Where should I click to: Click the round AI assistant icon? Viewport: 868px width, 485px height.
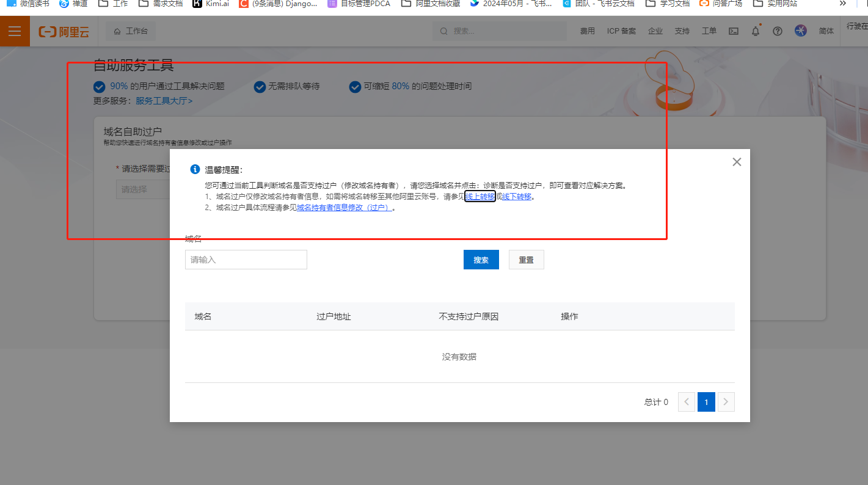pyautogui.click(x=801, y=31)
